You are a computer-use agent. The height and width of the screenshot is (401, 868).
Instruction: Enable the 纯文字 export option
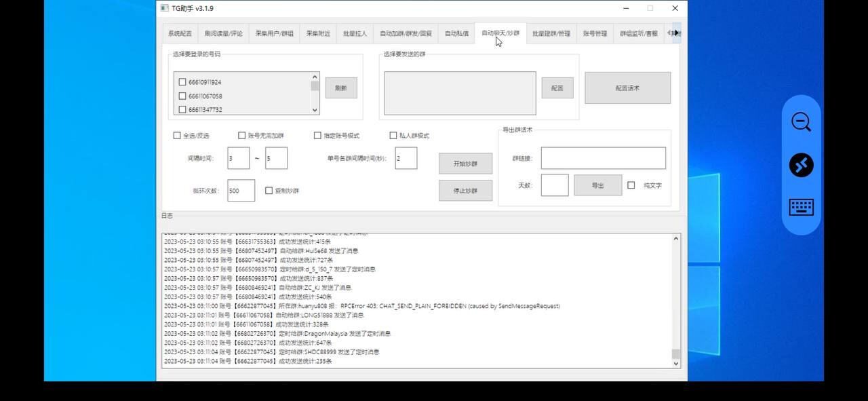coord(630,185)
